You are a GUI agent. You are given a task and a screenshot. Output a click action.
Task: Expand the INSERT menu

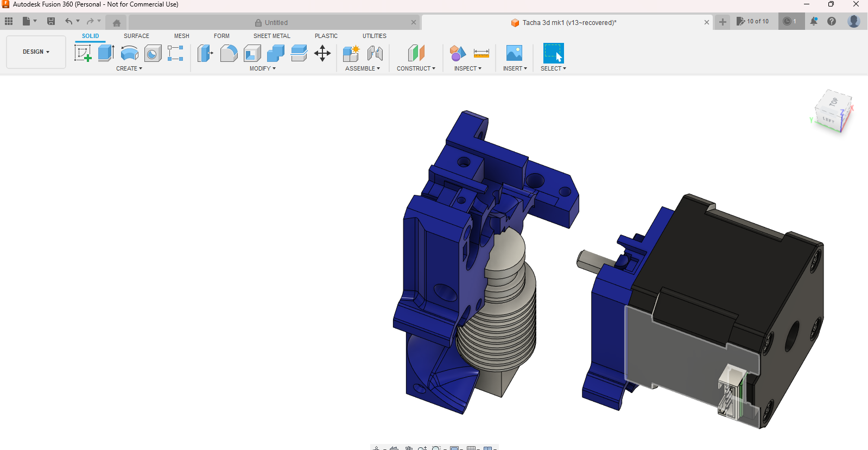(x=515, y=68)
